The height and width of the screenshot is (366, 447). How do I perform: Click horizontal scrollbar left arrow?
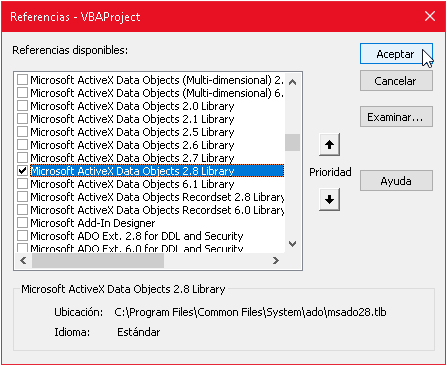23,260
